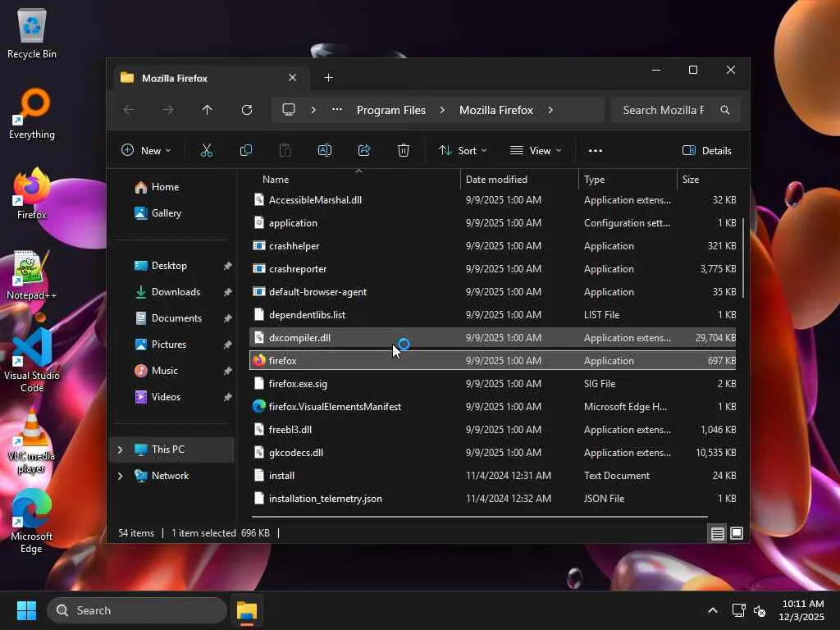
Task: Switch to details list view icon in status bar
Action: pyautogui.click(x=717, y=533)
